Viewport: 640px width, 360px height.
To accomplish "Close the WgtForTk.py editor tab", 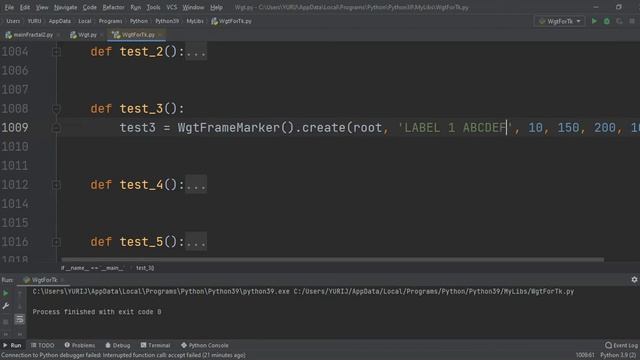I will [161, 35].
